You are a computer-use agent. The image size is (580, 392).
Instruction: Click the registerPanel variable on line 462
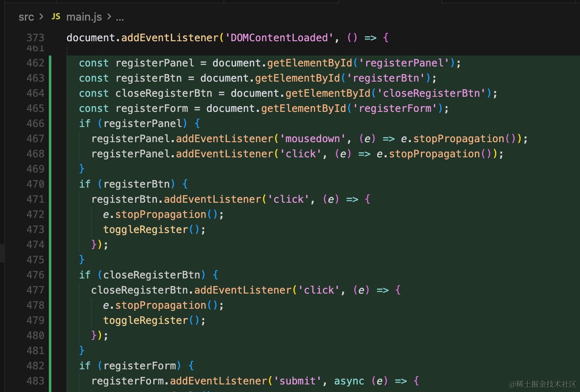pos(155,63)
